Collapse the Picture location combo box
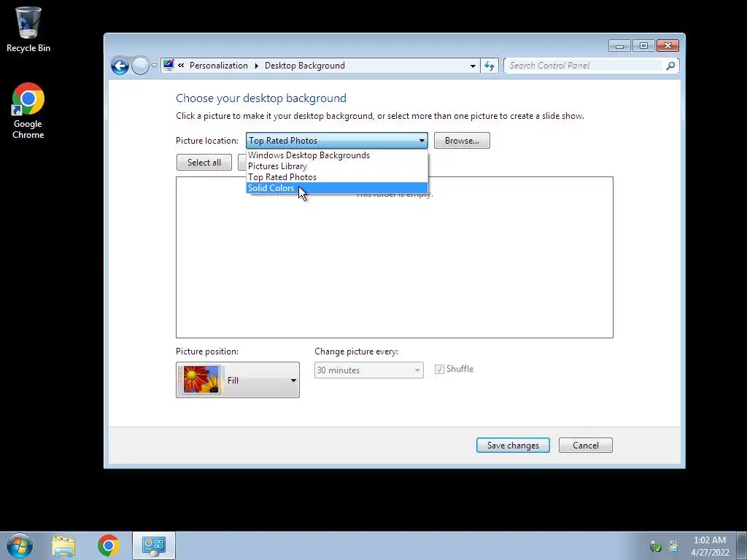Image resolution: width=747 pixels, height=560 pixels. point(337,141)
